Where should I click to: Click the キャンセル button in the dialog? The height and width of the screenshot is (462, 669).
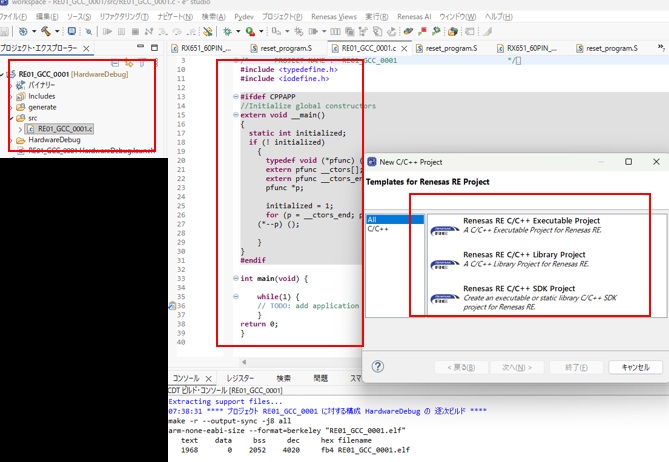[635, 367]
